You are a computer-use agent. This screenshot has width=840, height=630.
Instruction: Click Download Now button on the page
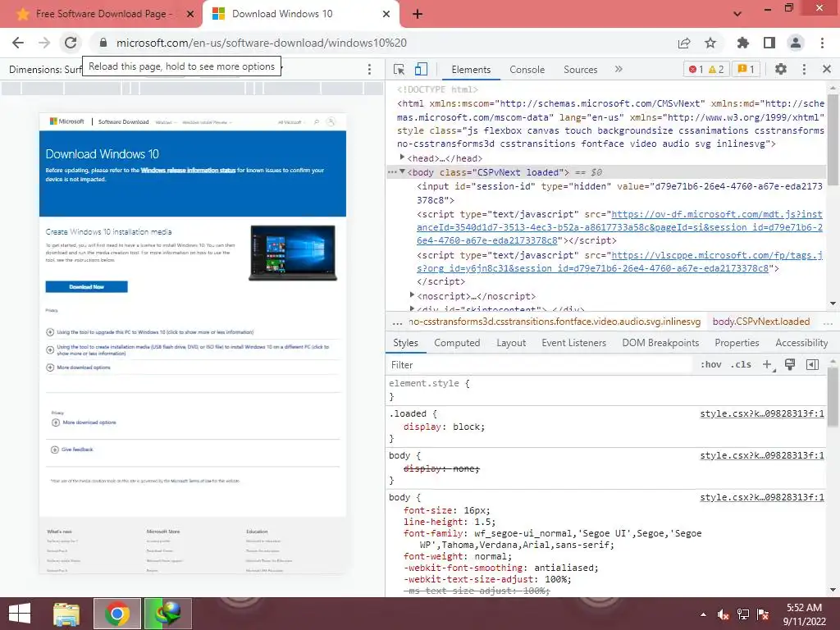pyautogui.click(x=87, y=286)
